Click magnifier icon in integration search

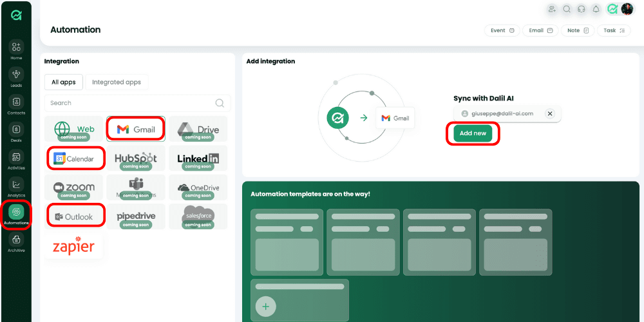220,103
